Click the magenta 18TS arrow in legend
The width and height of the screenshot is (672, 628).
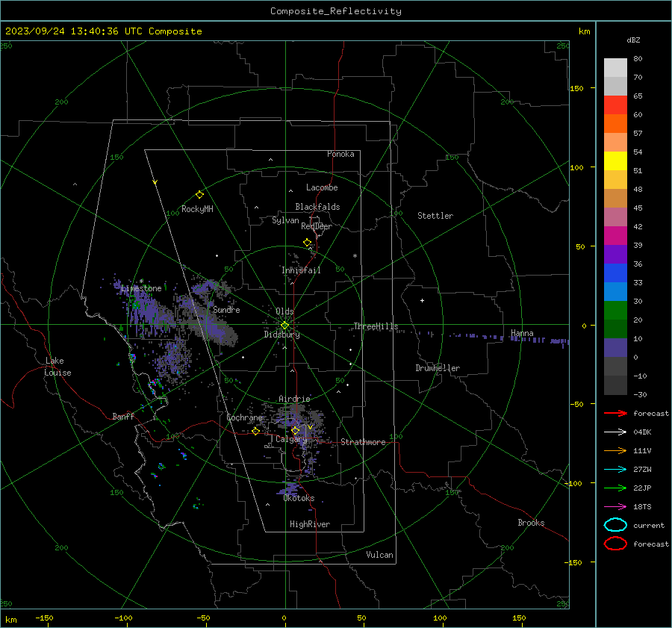coord(615,507)
